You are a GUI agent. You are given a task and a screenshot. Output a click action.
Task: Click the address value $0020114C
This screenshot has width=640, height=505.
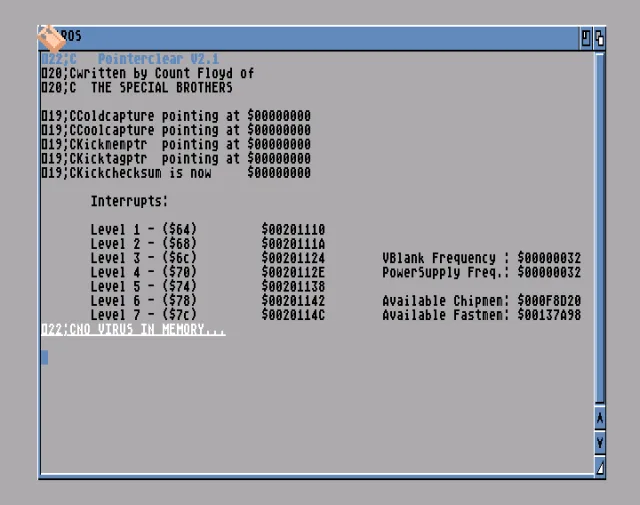293,315
